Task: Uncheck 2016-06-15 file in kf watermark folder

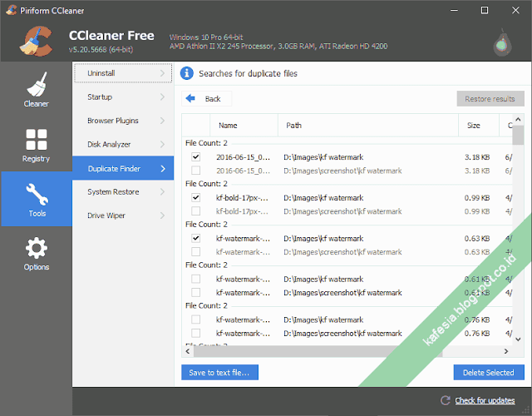Action: [196, 157]
